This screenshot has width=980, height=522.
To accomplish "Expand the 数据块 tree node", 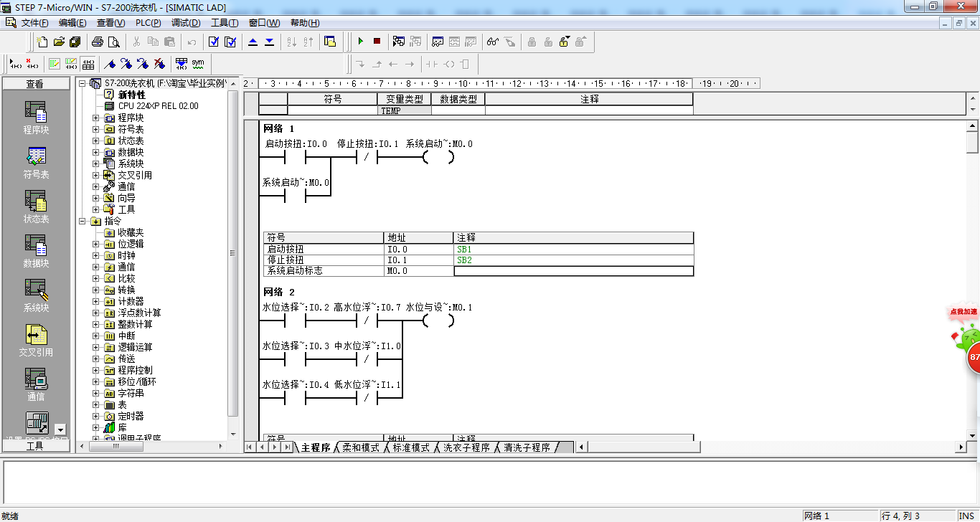I will tap(96, 152).
